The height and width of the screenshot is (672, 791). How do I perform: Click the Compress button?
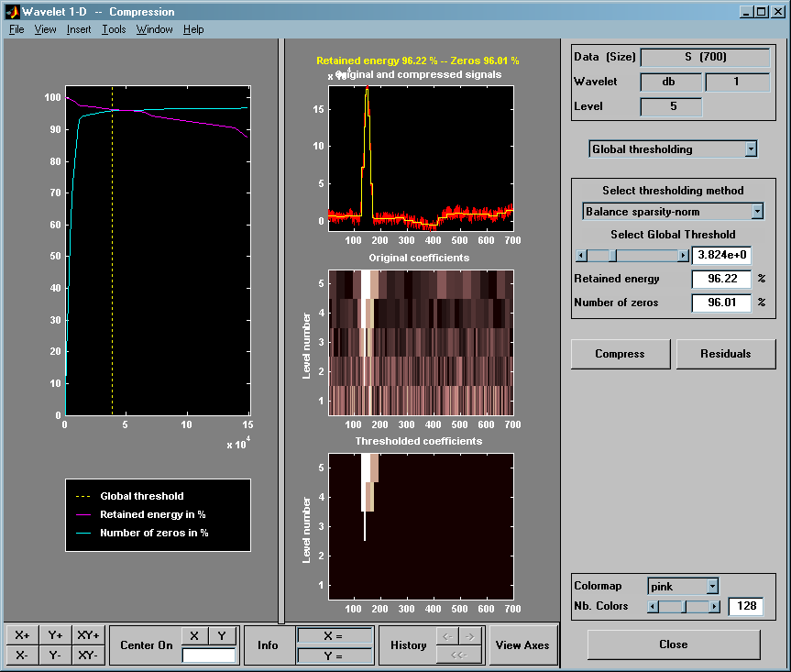click(620, 354)
